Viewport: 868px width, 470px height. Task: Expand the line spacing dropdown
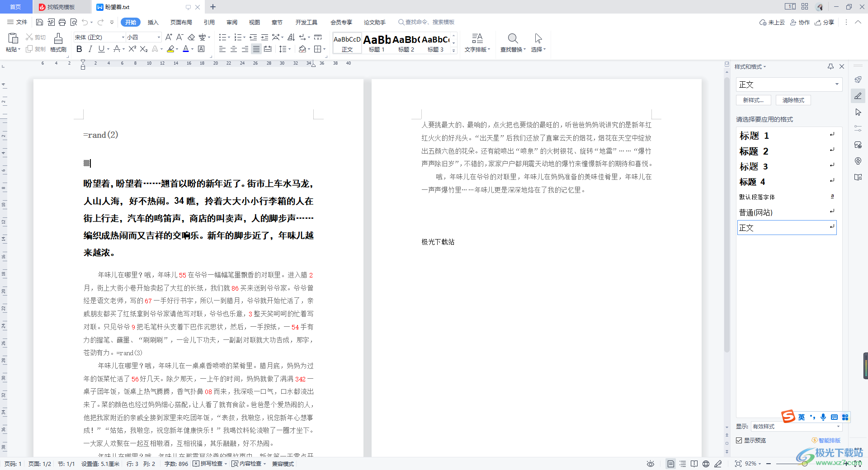coord(289,49)
